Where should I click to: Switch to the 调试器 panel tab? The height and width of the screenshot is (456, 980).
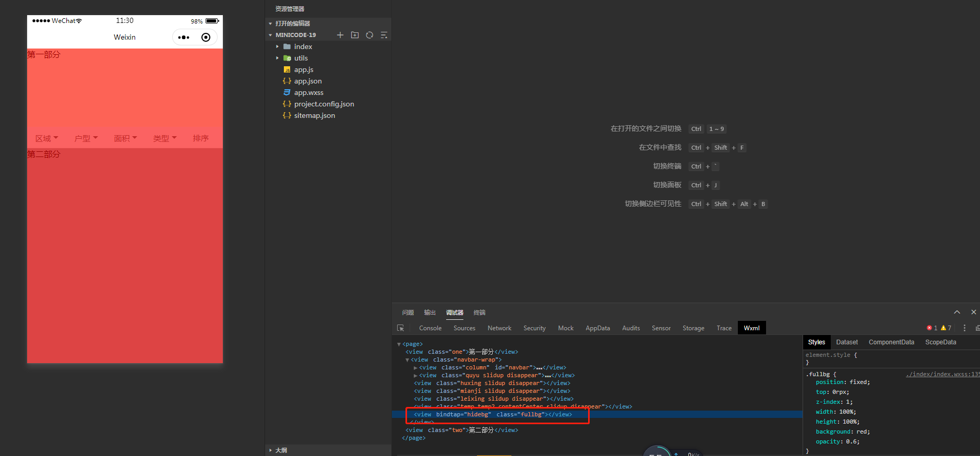[x=455, y=313]
